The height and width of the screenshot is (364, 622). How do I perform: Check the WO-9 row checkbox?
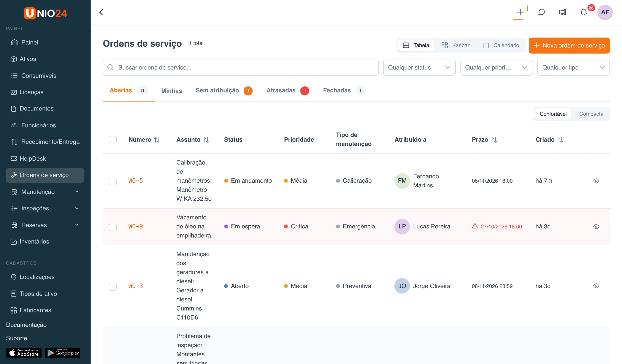click(x=113, y=227)
